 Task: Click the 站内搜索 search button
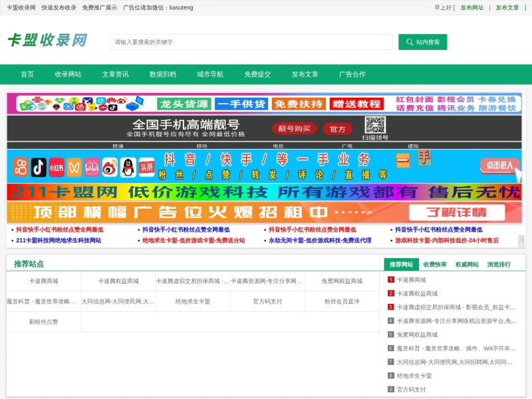click(422, 42)
